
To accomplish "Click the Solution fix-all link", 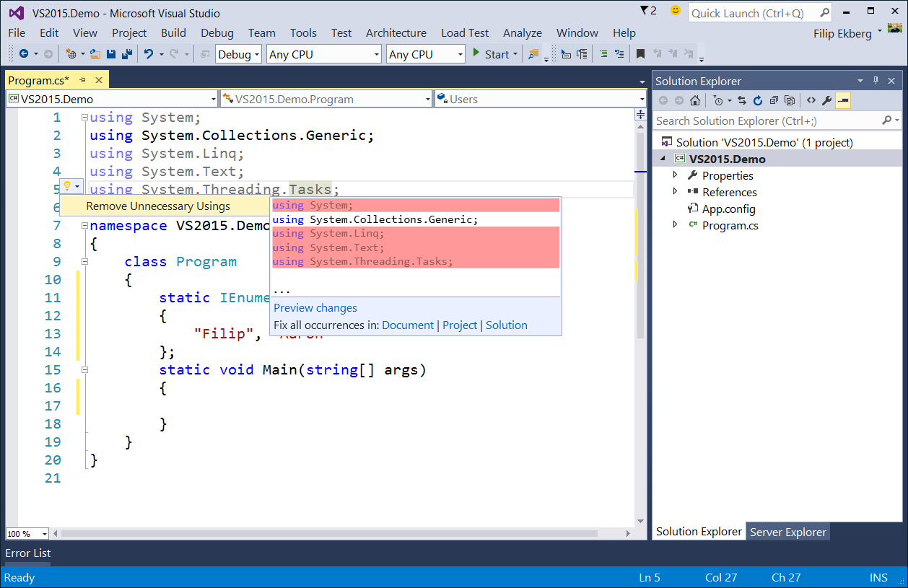I will tap(507, 325).
